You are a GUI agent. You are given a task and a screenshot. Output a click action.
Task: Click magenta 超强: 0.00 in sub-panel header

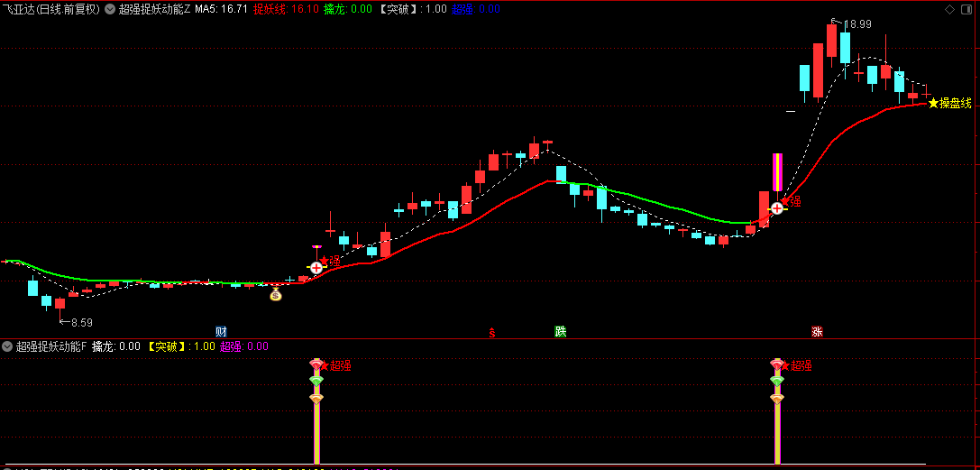pos(243,346)
